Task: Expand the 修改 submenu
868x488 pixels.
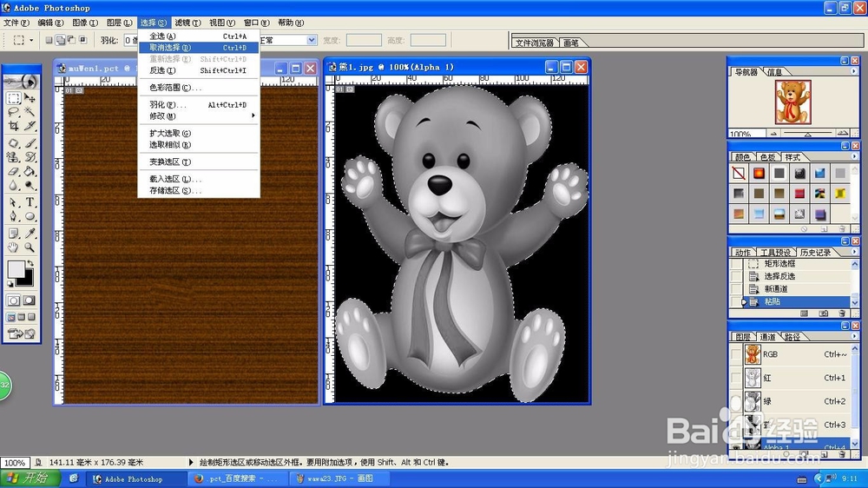Action: click(x=199, y=115)
